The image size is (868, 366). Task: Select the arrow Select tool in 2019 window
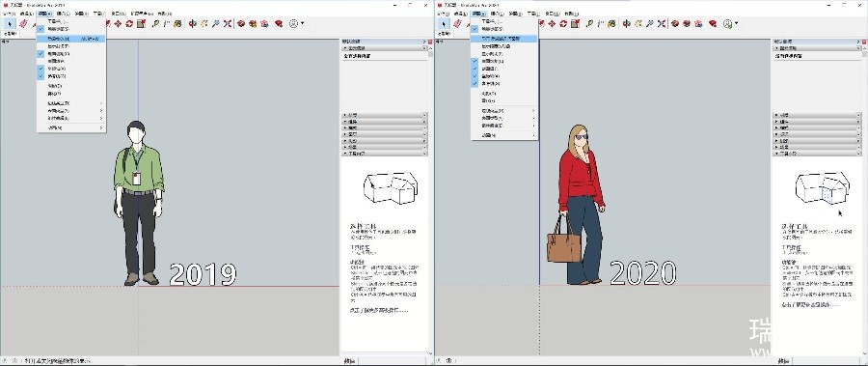(x=10, y=24)
